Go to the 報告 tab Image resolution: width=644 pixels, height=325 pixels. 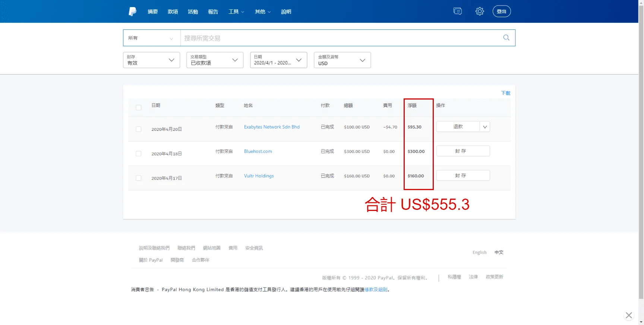tap(213, 12)
